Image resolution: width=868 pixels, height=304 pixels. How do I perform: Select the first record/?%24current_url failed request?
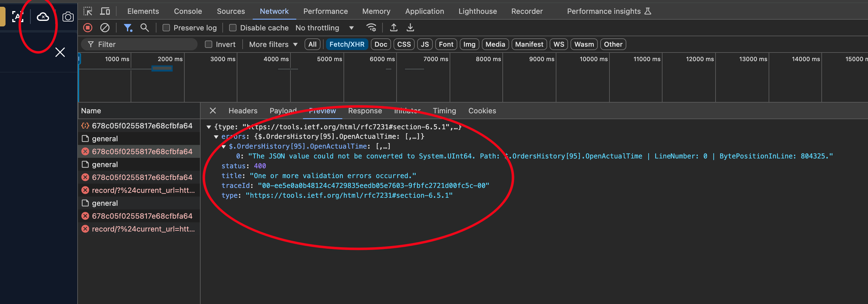pyautogui.click(x=139, y=190)
